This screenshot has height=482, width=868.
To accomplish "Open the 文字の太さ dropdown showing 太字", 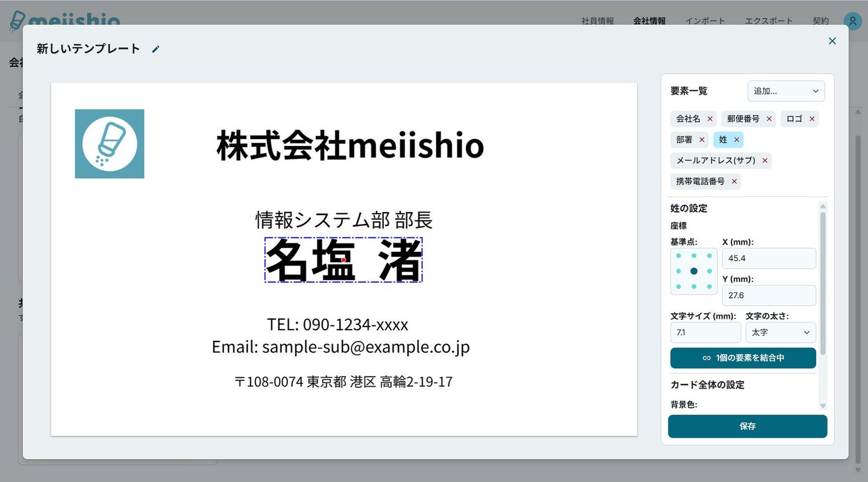I will [x=781, y=333].
